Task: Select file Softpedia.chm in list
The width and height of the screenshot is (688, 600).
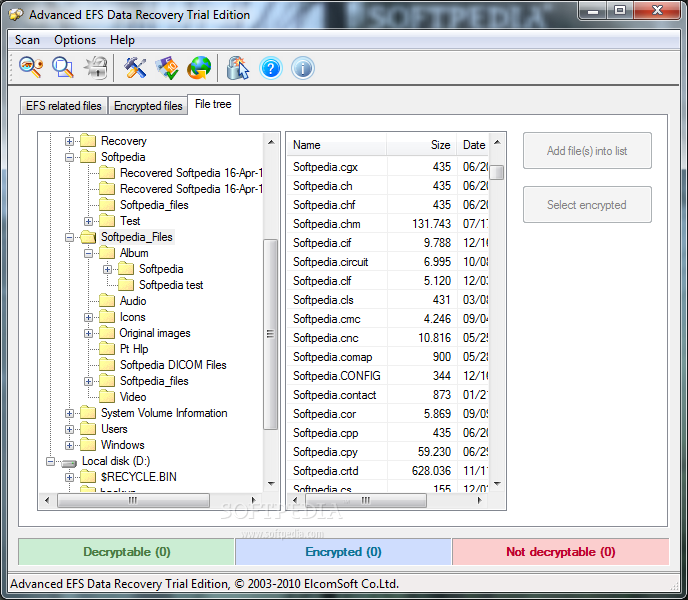Action: click(326, 224)
